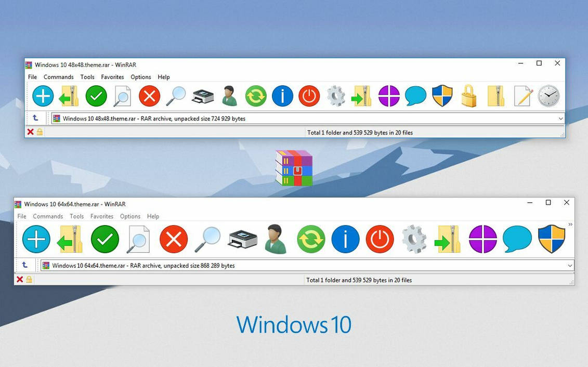Screen dimensions: 588x367
Task: Click green-arrow archive icon in 64x64 window
Action: 448,239
